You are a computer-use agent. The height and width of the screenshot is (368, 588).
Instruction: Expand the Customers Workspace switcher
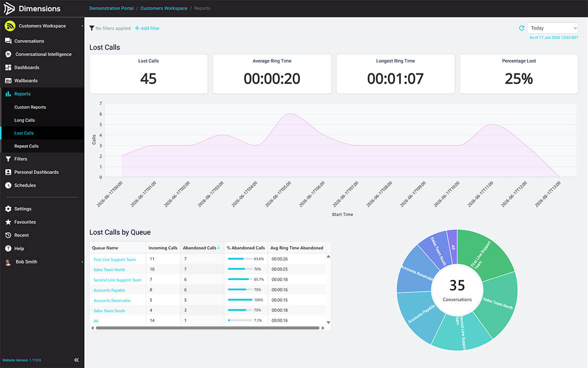tap(42, 26)
